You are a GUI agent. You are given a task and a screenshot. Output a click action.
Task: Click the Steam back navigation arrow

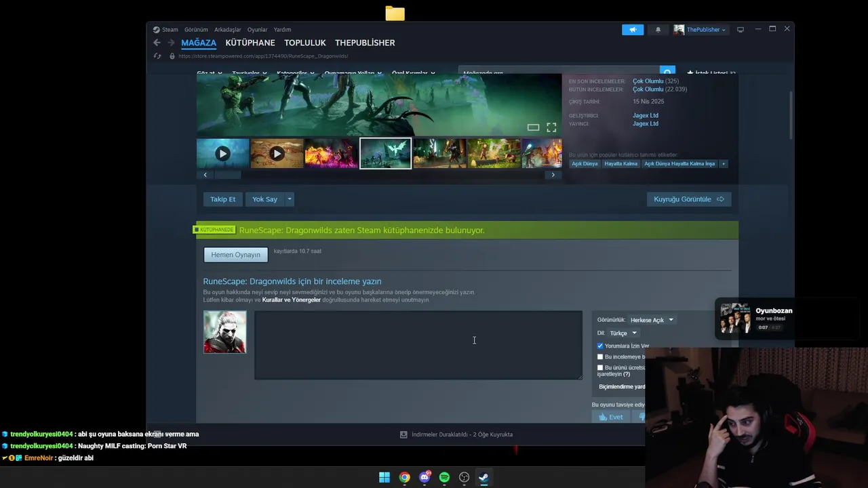coord(157,43)
